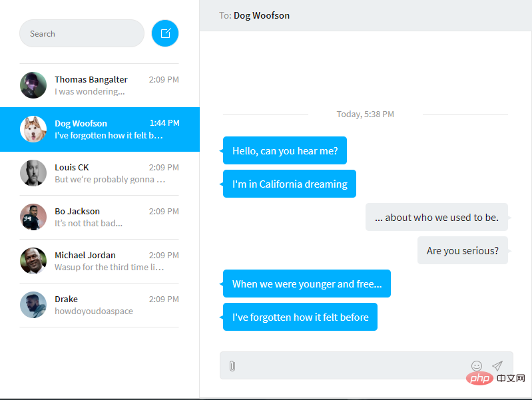This screenshot has height=400, width=532.
Task: Click the 'Are you serious?' reply bubble
Action: tap(463, 250)
